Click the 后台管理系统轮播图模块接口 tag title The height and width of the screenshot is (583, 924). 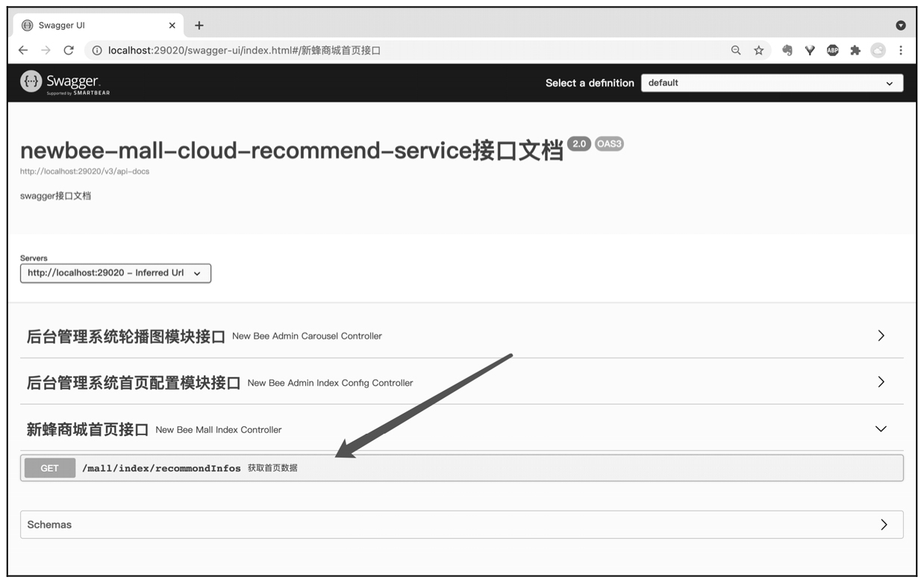click(125, 336)
